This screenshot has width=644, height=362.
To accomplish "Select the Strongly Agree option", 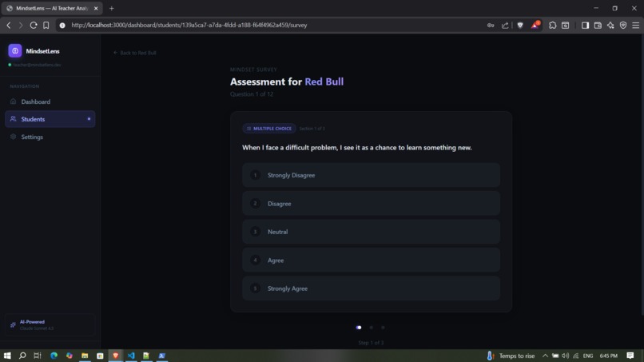I will [371, 288].
